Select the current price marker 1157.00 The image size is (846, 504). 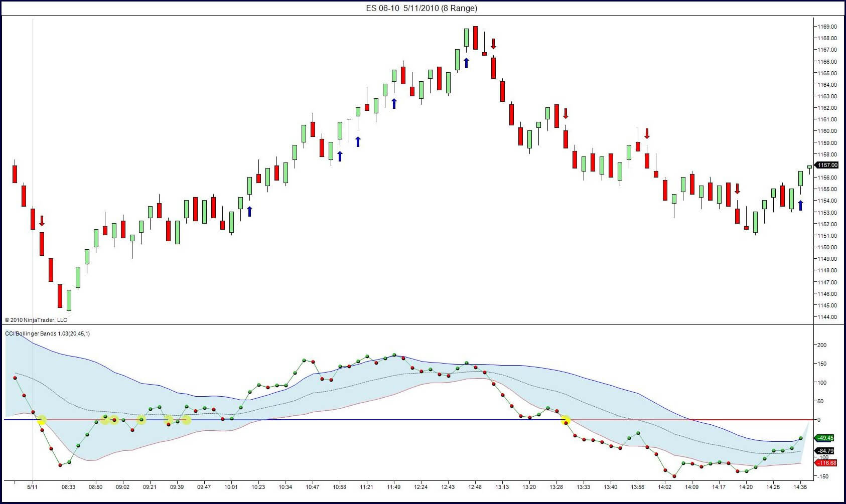click(826, 165)
